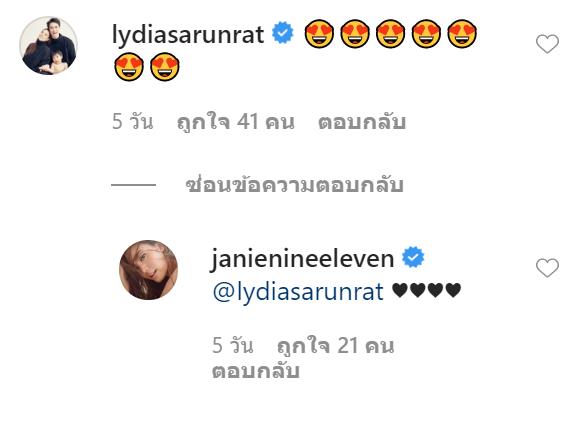
Task: Open lydiasarunrat username link
Action: pyautogui.click(x=188, y=35)
